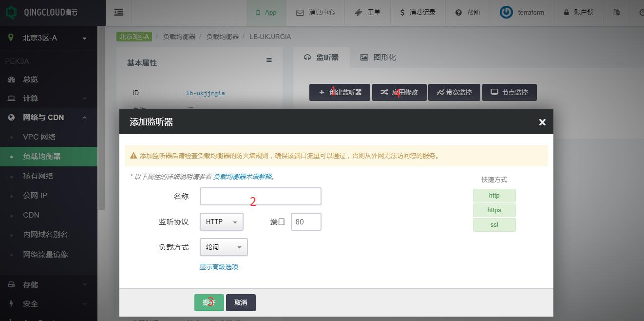Click the 提交 submit button
The width and height of the screenshot is (644, 321).
[209, 302]
